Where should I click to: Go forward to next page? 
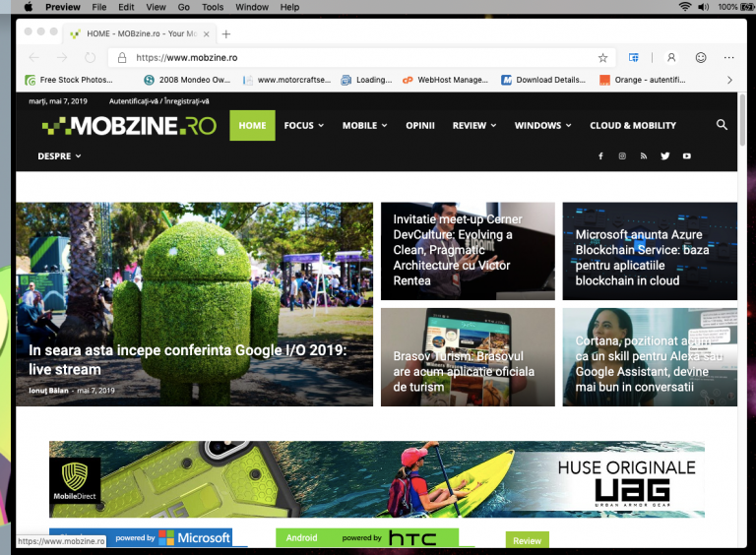click(x=62, y=57)
